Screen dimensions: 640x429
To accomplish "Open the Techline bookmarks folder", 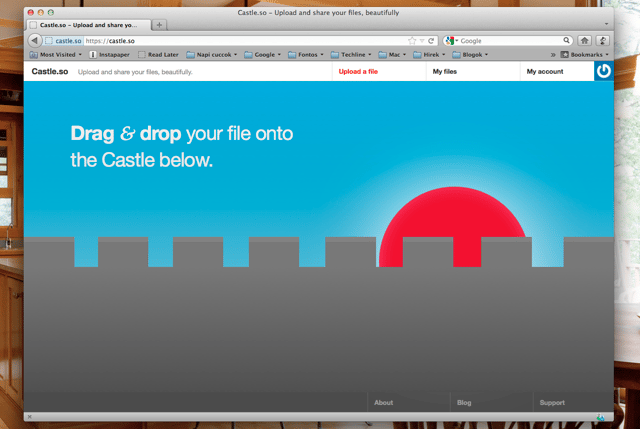I will pyautogui.click(x=351, y=54).
